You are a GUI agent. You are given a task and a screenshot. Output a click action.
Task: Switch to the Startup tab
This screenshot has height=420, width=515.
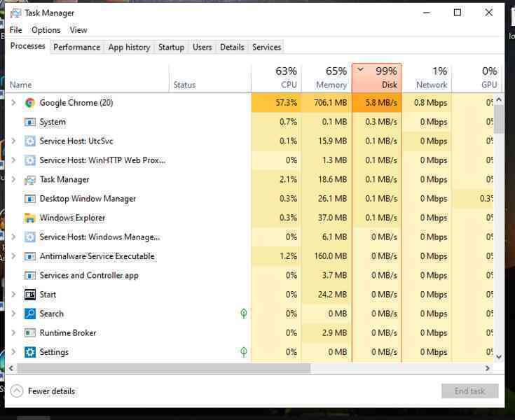[171, 48]
